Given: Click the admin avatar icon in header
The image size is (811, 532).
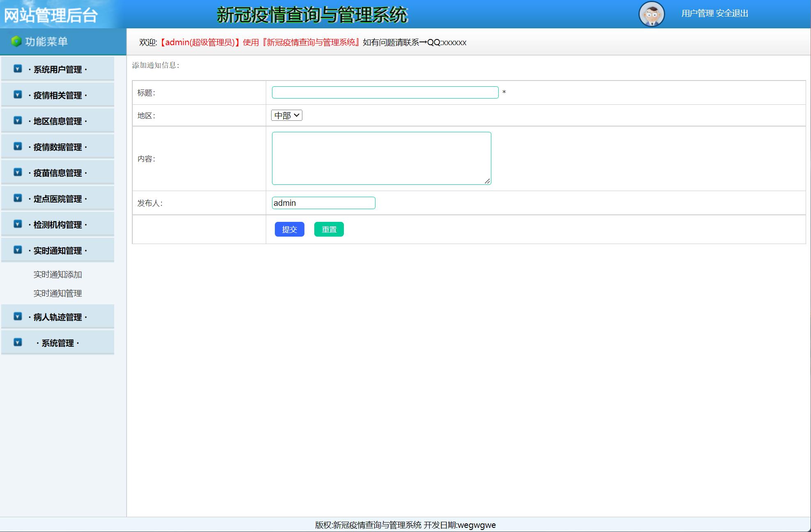Looking at the screenshot, I should pyautogui.click(x=652, y=14).
